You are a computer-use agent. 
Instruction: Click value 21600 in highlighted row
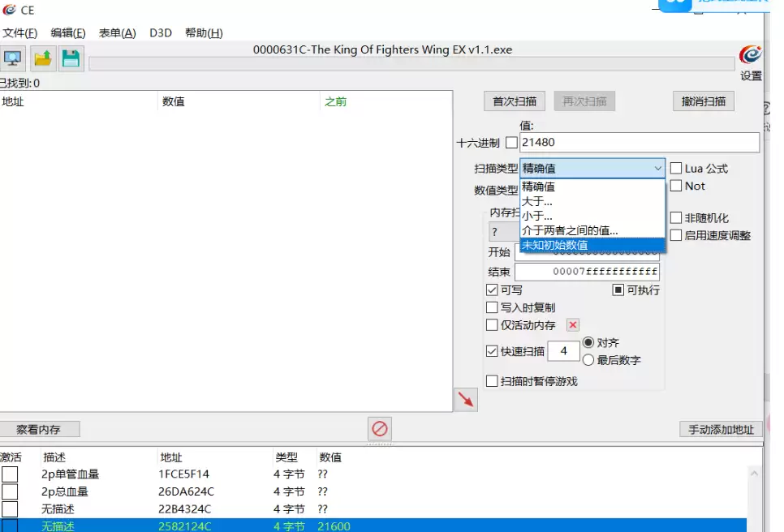tap(334, 526)
